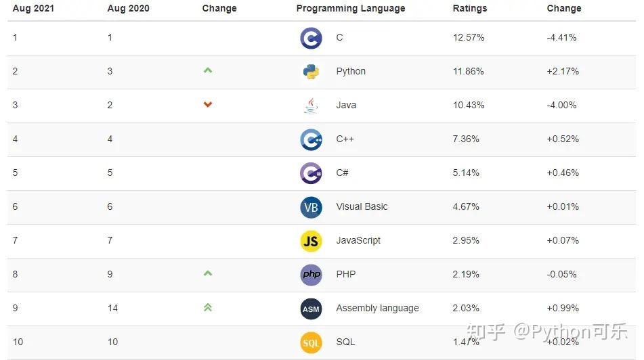Click the double up arrow for Assembly
This screenshot has height=360, width=644.
pyautogui.click(x=208, y=307)
